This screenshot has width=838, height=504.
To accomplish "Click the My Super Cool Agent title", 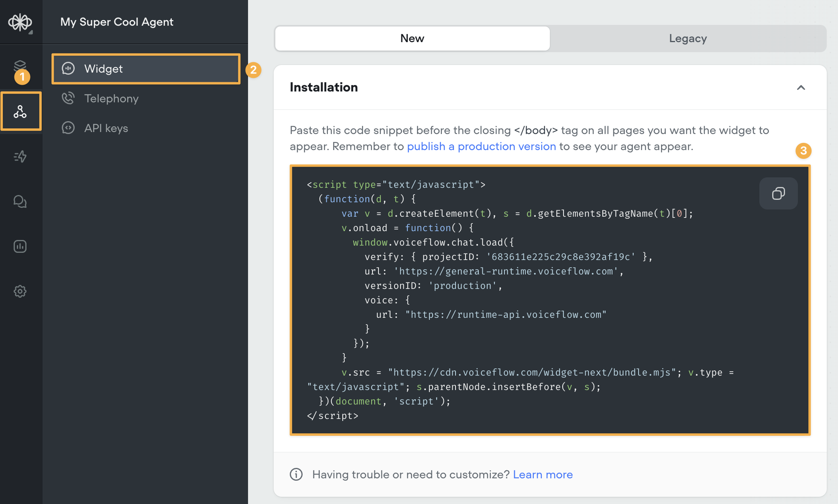I will click(117, 22).
